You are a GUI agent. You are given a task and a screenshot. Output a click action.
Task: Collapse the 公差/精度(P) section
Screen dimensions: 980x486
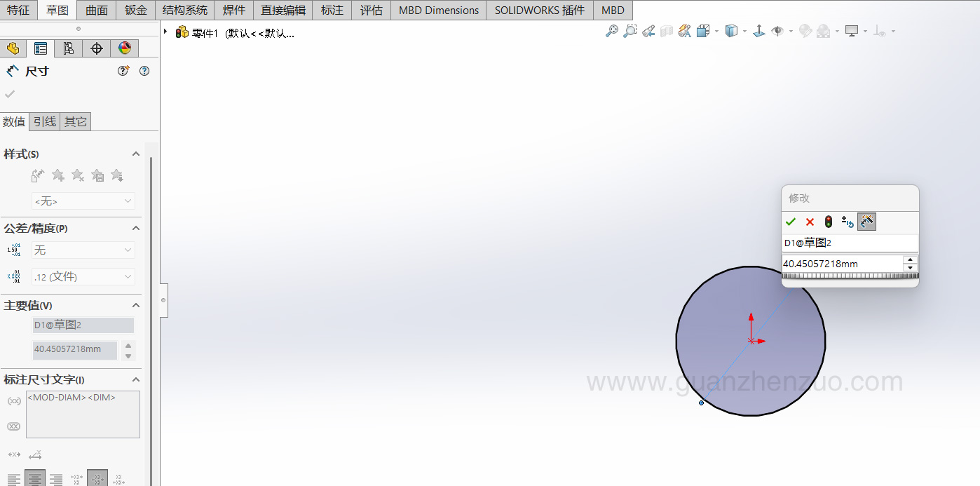tap(136, 229)
